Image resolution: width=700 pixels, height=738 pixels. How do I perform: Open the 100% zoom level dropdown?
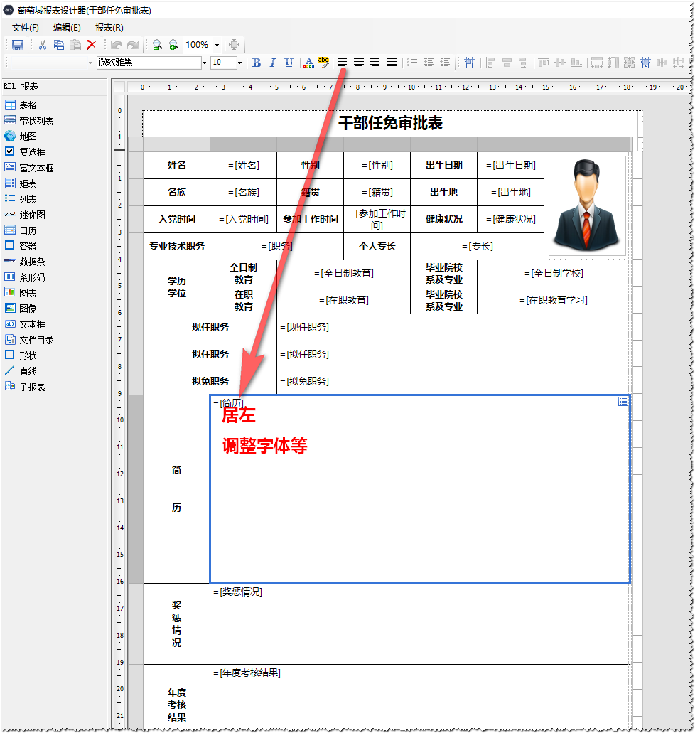pos(217,46)
